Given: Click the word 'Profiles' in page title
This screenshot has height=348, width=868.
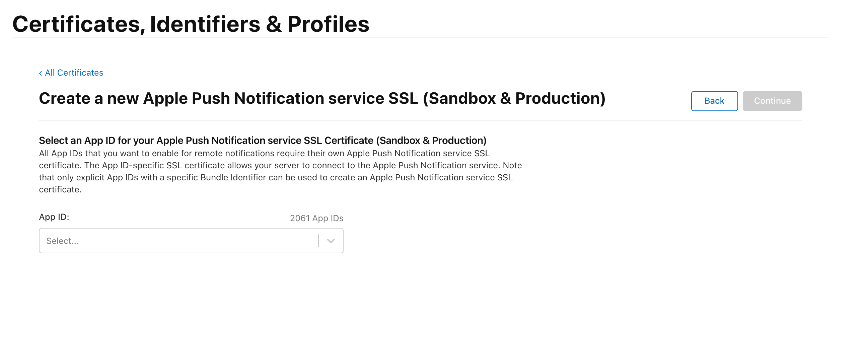Looking at the screenshot, I should tap(328, 24).
